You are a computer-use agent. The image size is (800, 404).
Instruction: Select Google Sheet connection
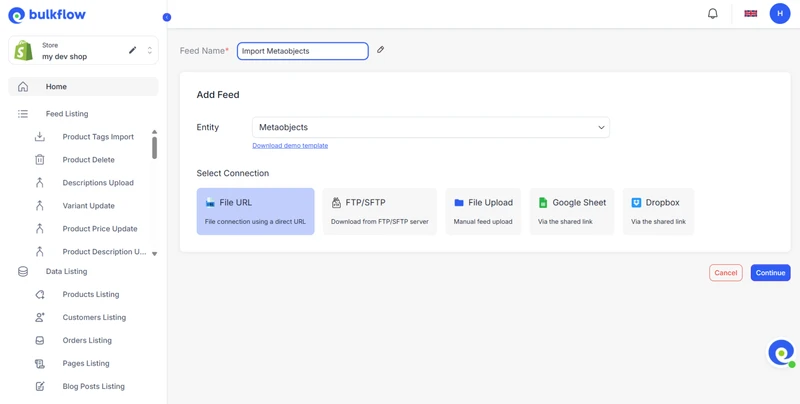click(x=572, y=211)
